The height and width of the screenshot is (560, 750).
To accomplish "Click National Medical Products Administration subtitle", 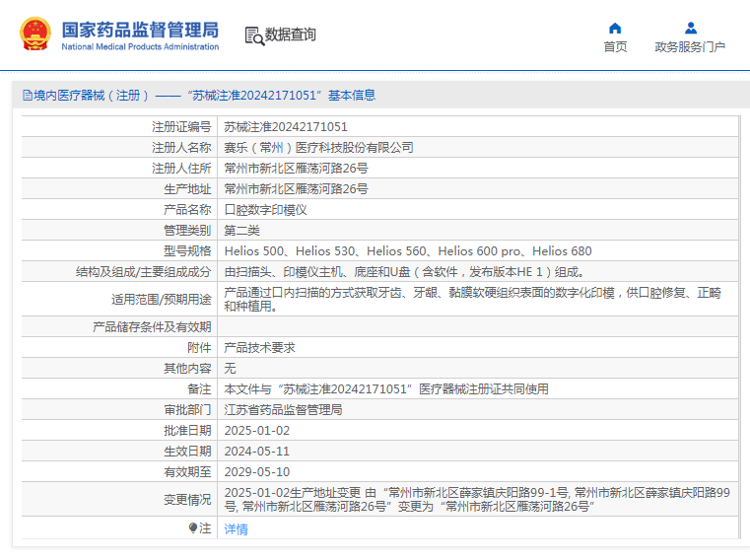I will point(140,47).
